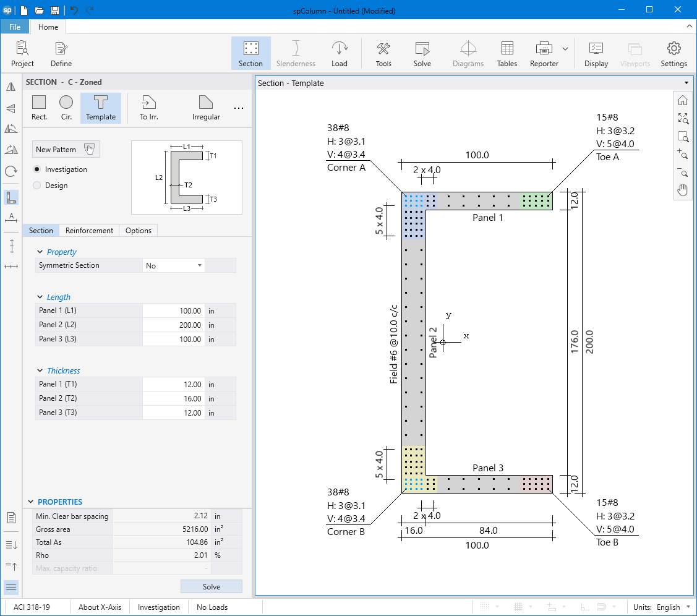
Task: Open the Reporter tool
Action: tap(543, 53)
